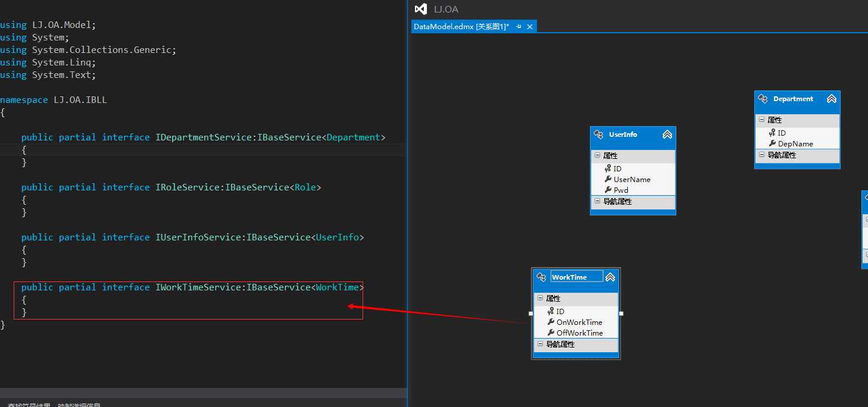The height and width of the screenshot is (407, 868).
Task: Click the wrench icon beside OffWorkTime
Action: coord(551,333)
